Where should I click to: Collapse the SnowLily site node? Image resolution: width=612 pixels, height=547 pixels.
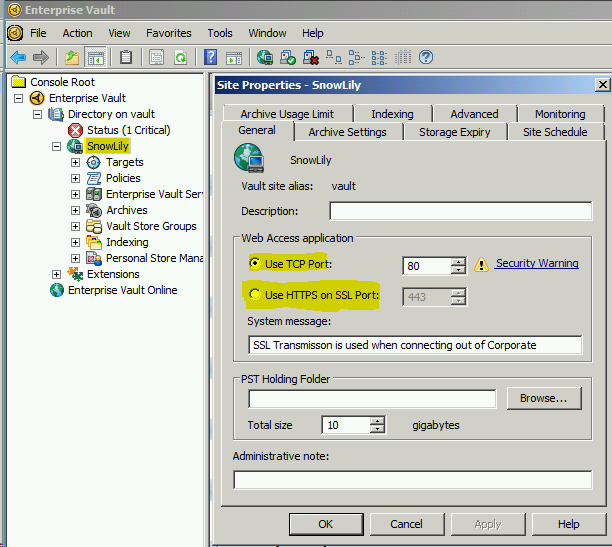pyautogui.click(x=57, y=146)
